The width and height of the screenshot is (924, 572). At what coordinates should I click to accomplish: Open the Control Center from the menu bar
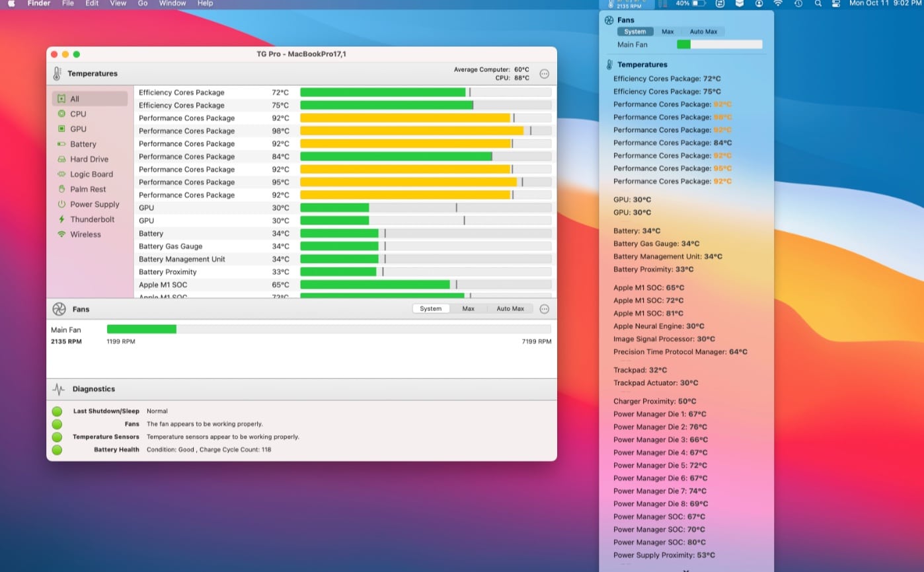[x=836, y=3]
